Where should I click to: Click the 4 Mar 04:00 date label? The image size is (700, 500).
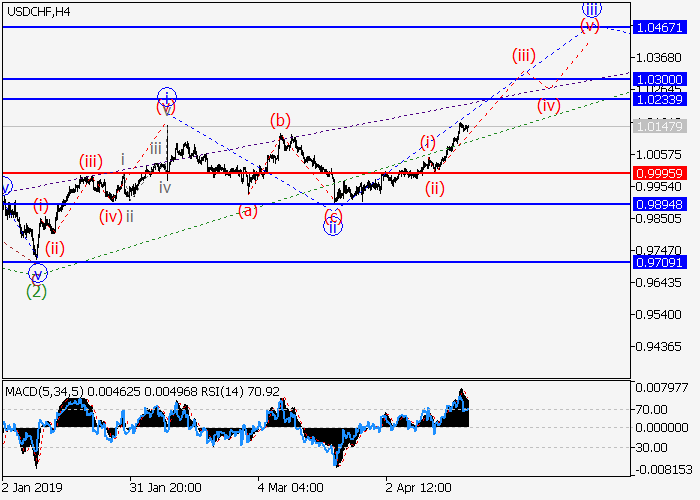click(x=290, y=489)
